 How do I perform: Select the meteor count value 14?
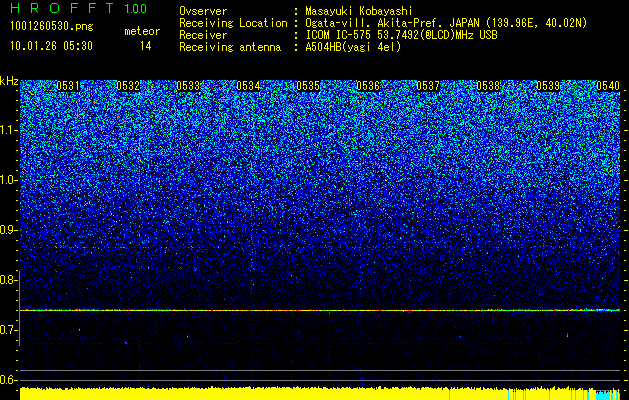[145, 46]
